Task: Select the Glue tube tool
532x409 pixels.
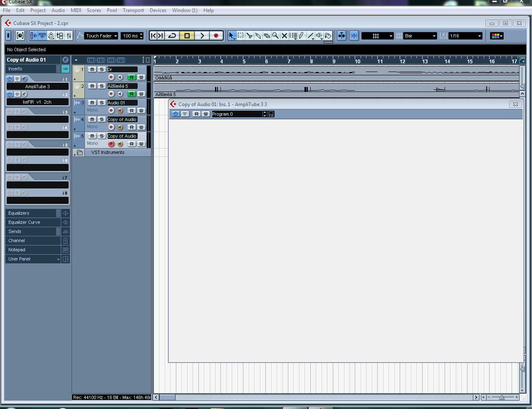Action: (x=258, y=36)
